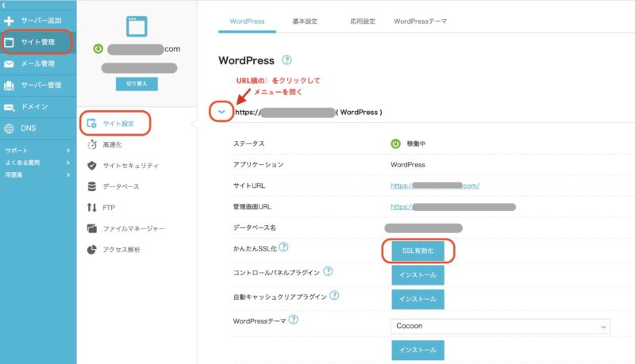Viewport: 635px width, 364px height.
Task: Click the FTP arrows icon
Action: point(92,208)
